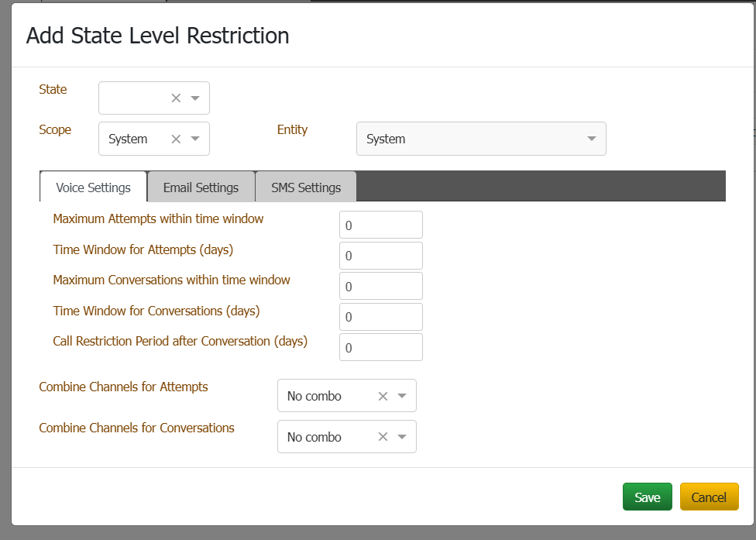The width and height of the screenshot is (756, 540).
Task: Clear the State field with the X icon
Action: (176, 98)
